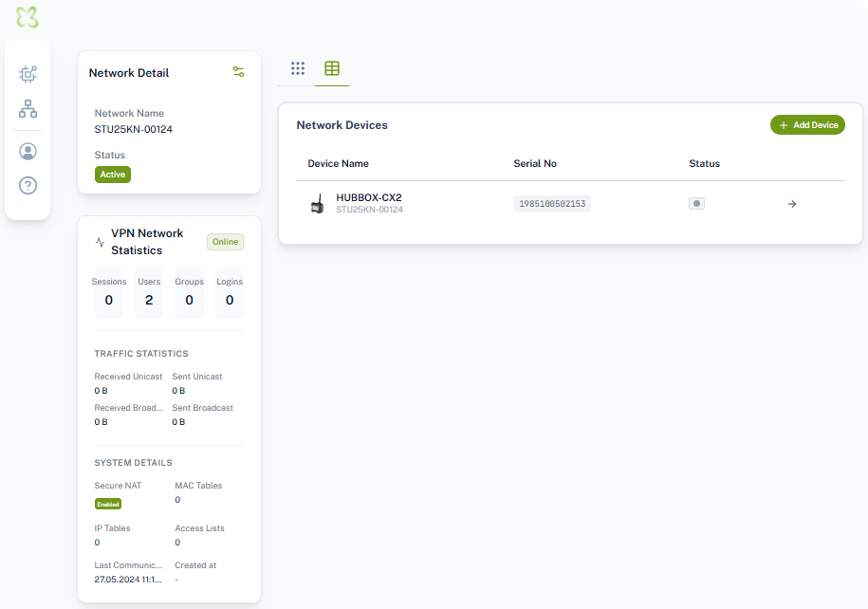
Task: Click the Last Communication date value
Action: (128, 579)
